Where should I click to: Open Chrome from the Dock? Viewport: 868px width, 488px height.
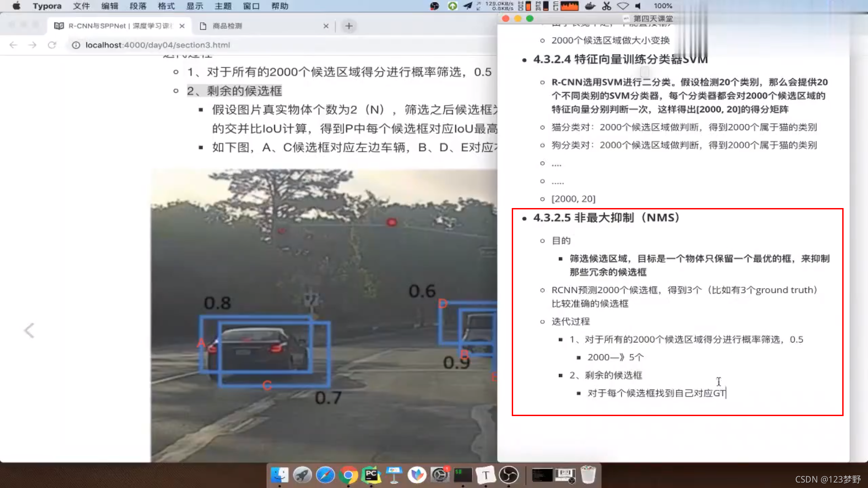(348, 475)
